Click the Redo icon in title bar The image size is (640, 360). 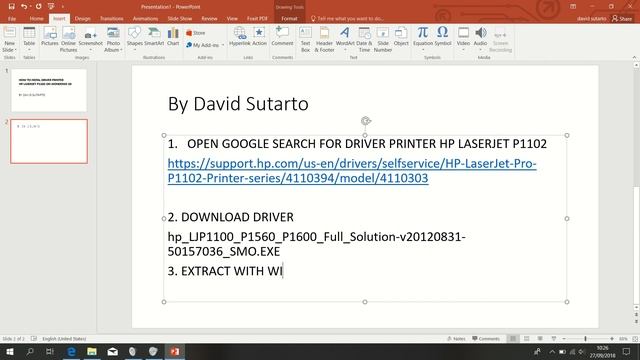(38, 7)
